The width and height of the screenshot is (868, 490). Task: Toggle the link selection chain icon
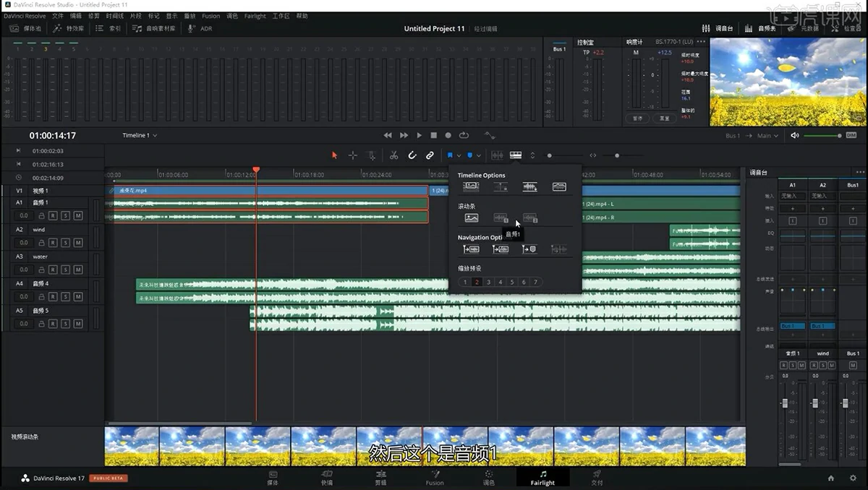[430, 155]
